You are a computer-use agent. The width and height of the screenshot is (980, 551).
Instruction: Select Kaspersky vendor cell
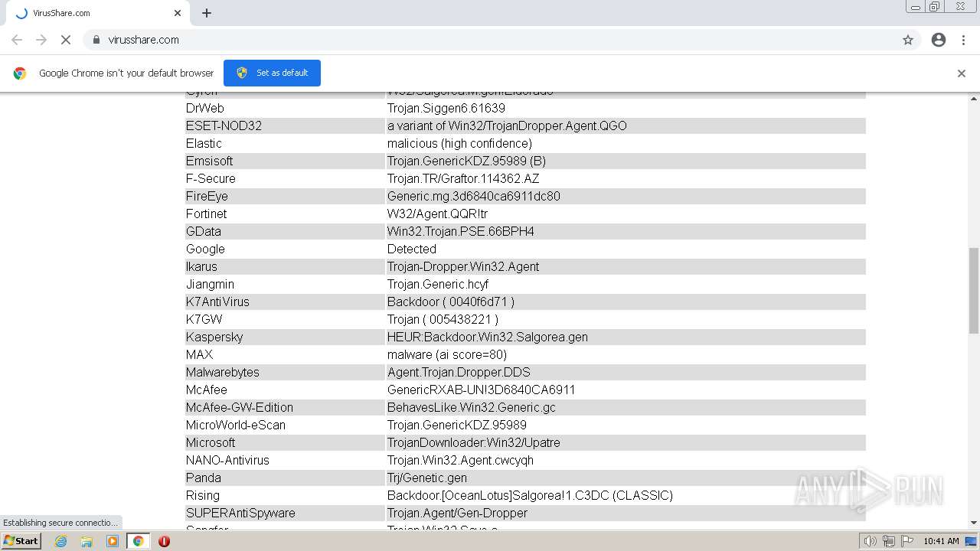click(284, 337)
